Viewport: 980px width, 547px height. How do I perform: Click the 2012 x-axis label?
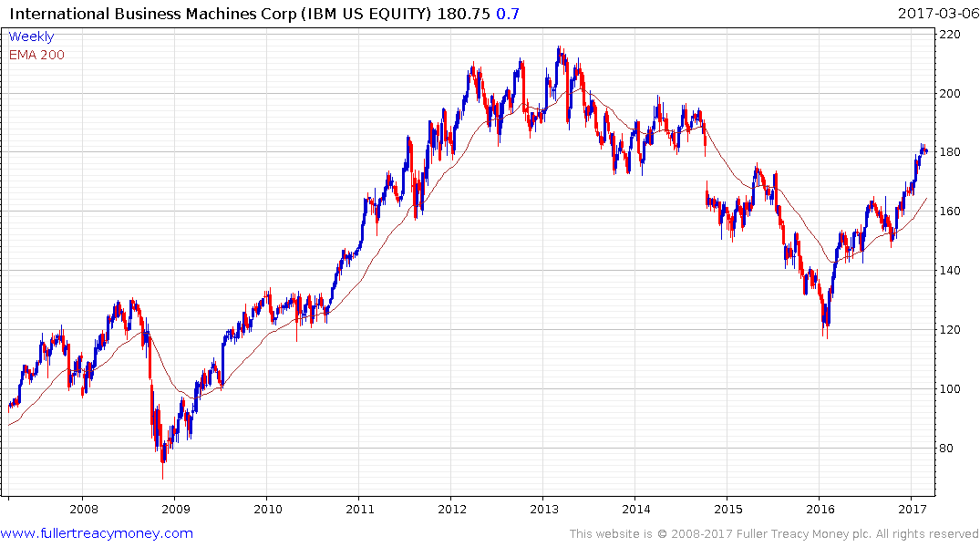coord(452,509)
